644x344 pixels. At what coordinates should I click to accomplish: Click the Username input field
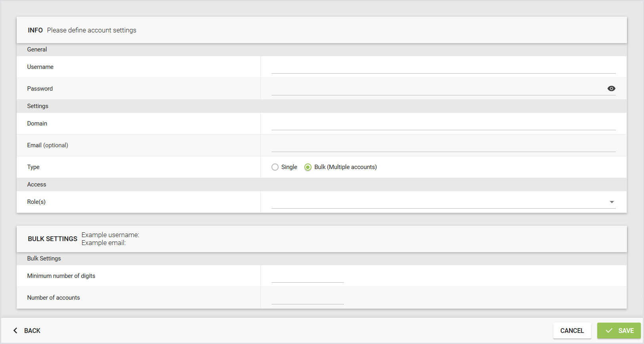click(x=443, y=67)
